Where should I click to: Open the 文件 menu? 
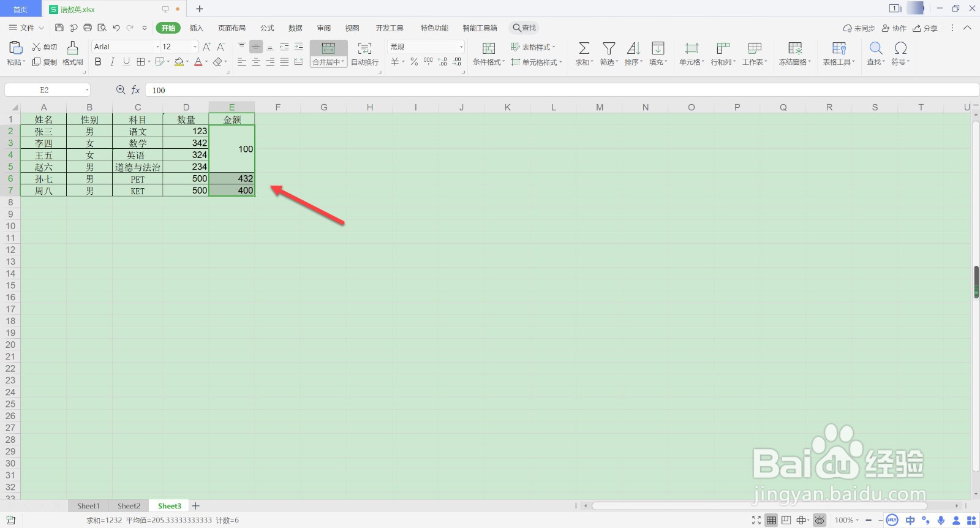coord(26,28)
